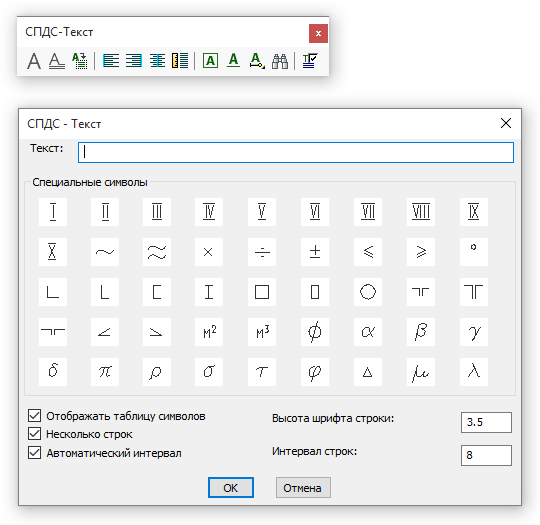The image size is (540, 525).
Task: Click the Отмена button
Action: click(303, 487)
